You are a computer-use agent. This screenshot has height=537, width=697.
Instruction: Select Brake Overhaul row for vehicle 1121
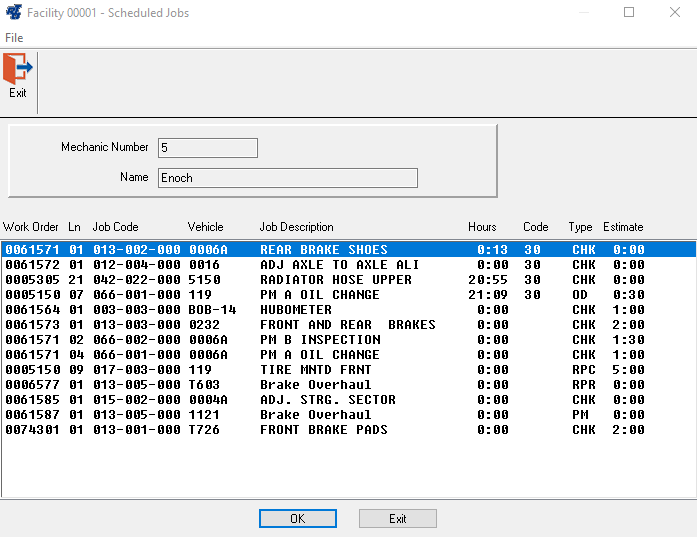315,415
